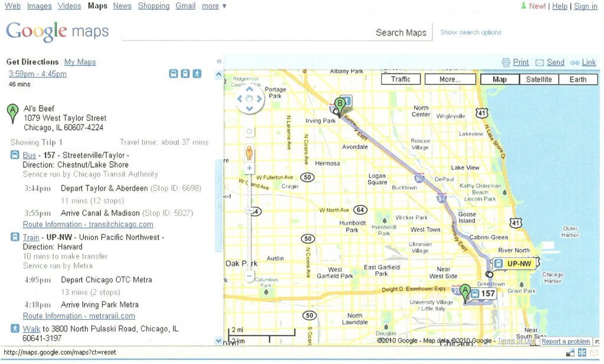Click the bus transit mode icon near trip time
Image resolution: width=604 pixels, height=364 pixels.
click(173, 74)
